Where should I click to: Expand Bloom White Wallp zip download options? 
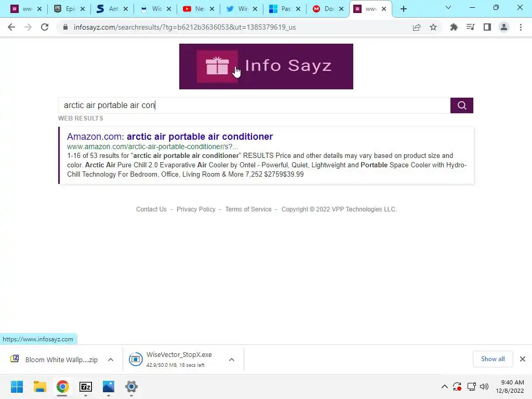click(x=111, y=360)
